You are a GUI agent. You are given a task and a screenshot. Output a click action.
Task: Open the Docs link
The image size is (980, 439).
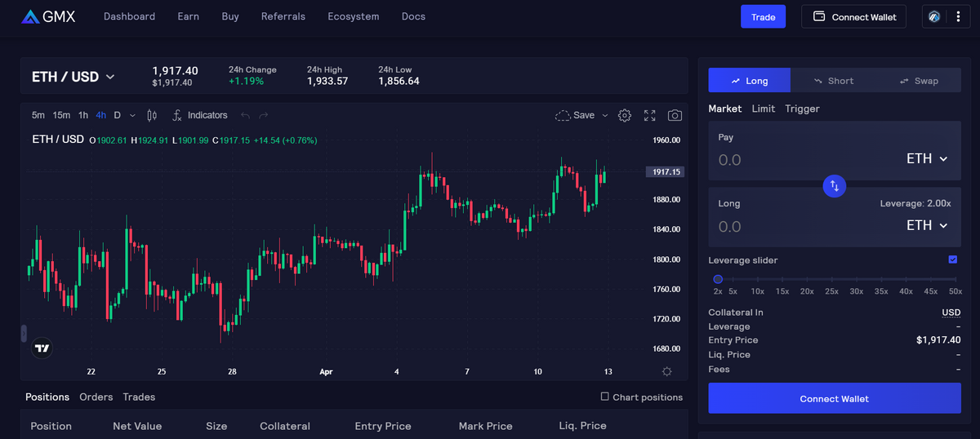413,16
